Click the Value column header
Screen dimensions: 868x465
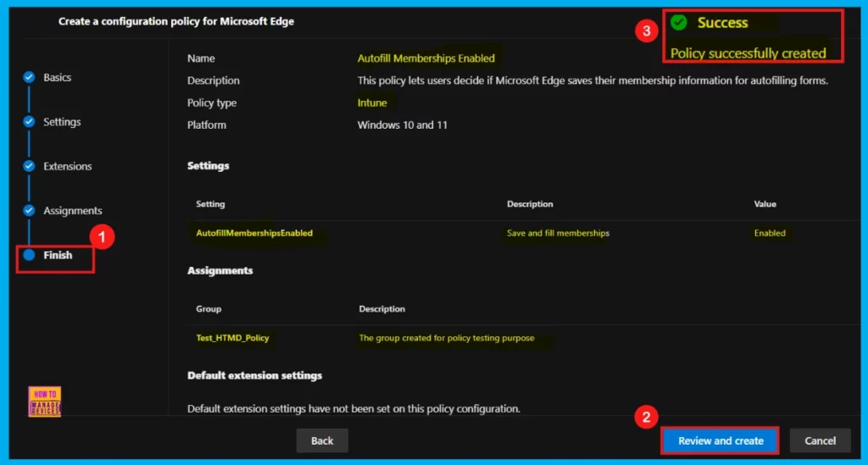tap(765, 204)
